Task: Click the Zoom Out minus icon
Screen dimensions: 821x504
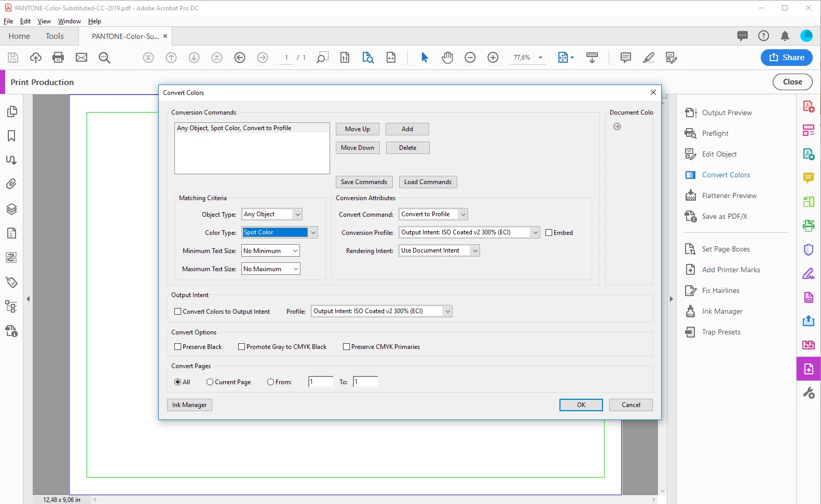Action: point(470,58)
